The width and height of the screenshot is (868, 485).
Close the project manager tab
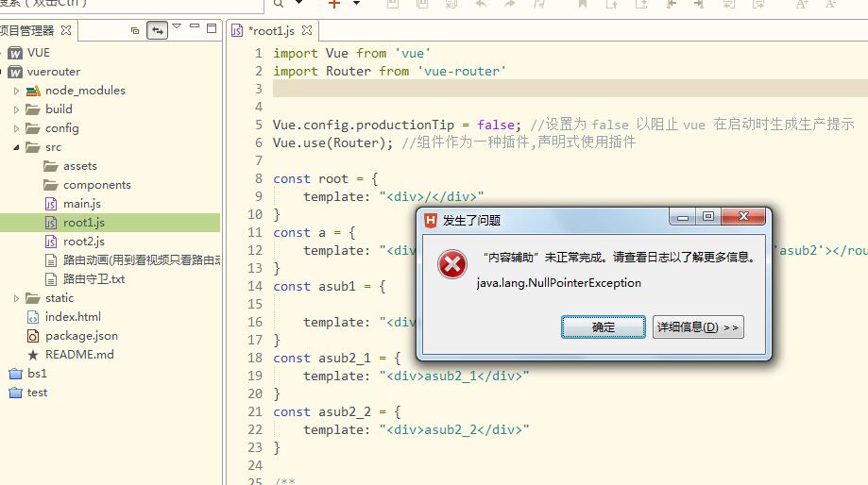click(x=67, y=30)
